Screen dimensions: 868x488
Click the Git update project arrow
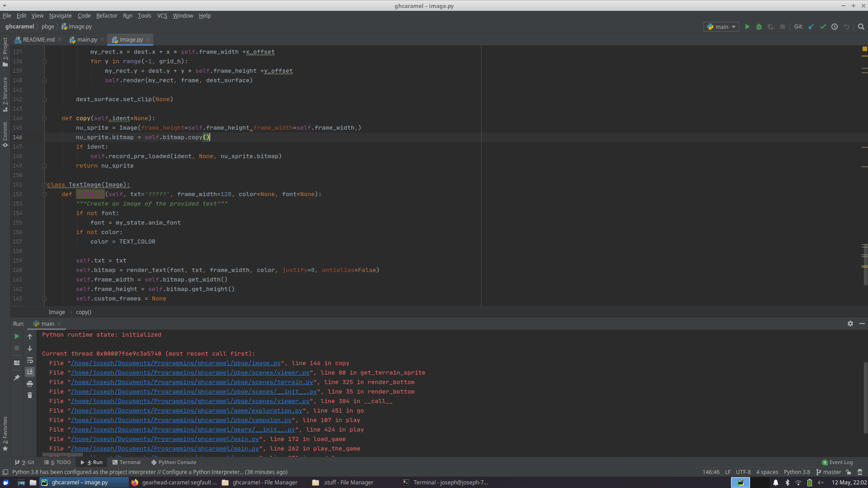point(811,27)
